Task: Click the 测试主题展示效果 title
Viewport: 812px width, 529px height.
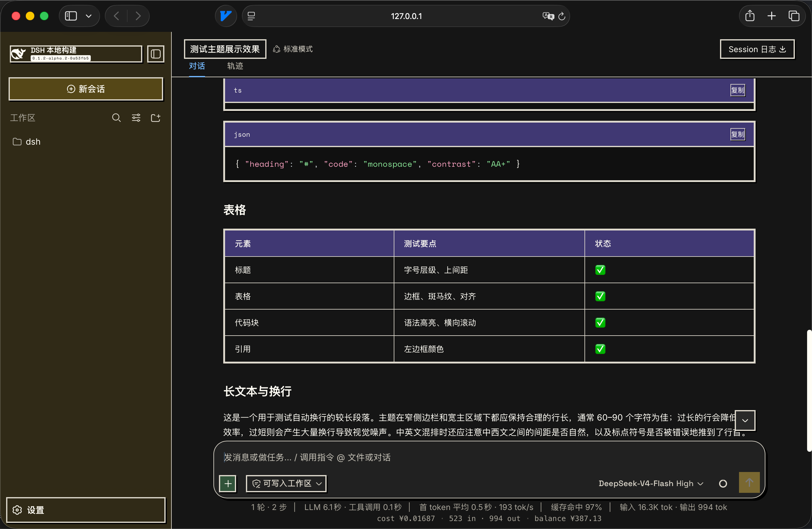Action: pos(225,49)
